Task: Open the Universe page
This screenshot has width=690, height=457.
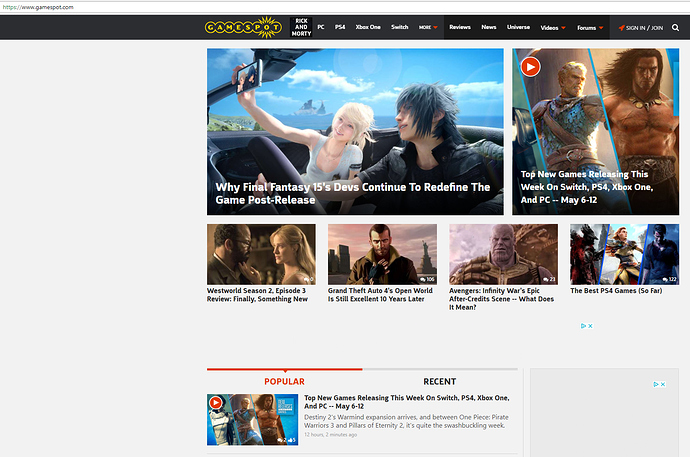Action: tap(518, 27)
